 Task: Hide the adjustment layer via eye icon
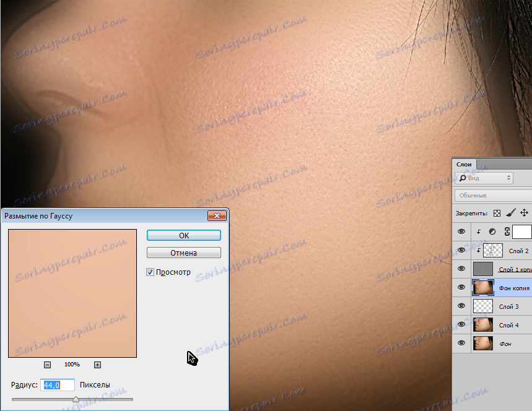pos(461,231)
